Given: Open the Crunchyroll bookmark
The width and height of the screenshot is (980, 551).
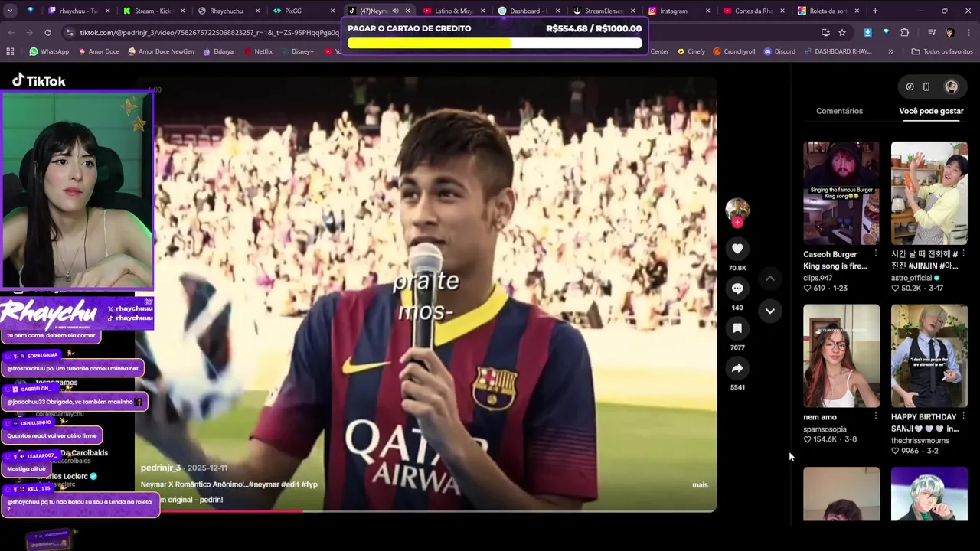Looking at the screenshot, I should tap(733, 51).
